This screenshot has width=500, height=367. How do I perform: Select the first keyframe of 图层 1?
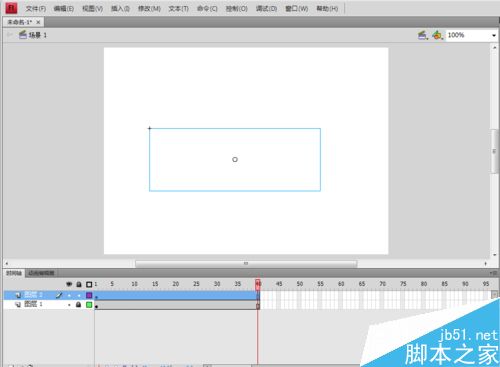[x=97, y=305]
